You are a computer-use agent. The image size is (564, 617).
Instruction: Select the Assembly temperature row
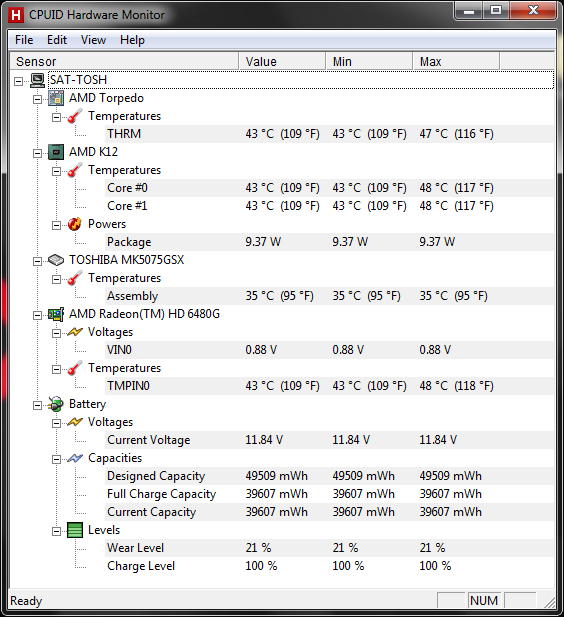click(x=330, y=296)
